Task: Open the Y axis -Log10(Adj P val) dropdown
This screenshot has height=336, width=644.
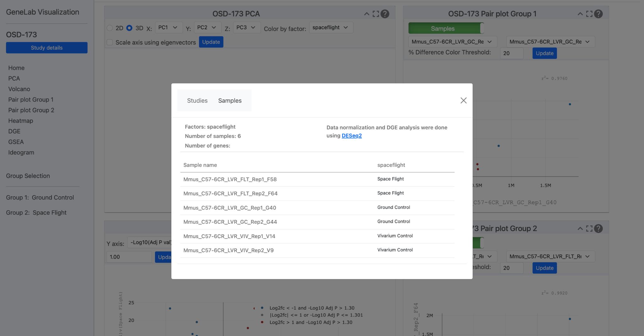Action: click(150, 242)
